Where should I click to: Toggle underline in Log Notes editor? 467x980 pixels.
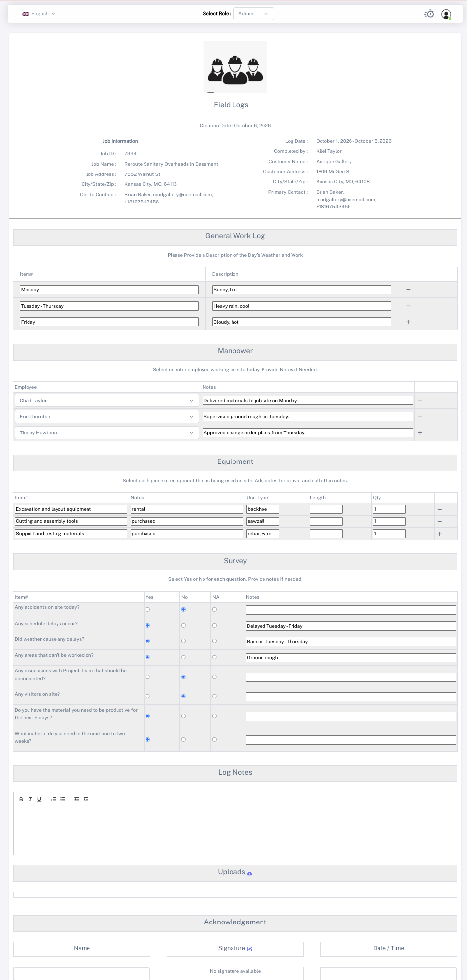pos(39,799)
